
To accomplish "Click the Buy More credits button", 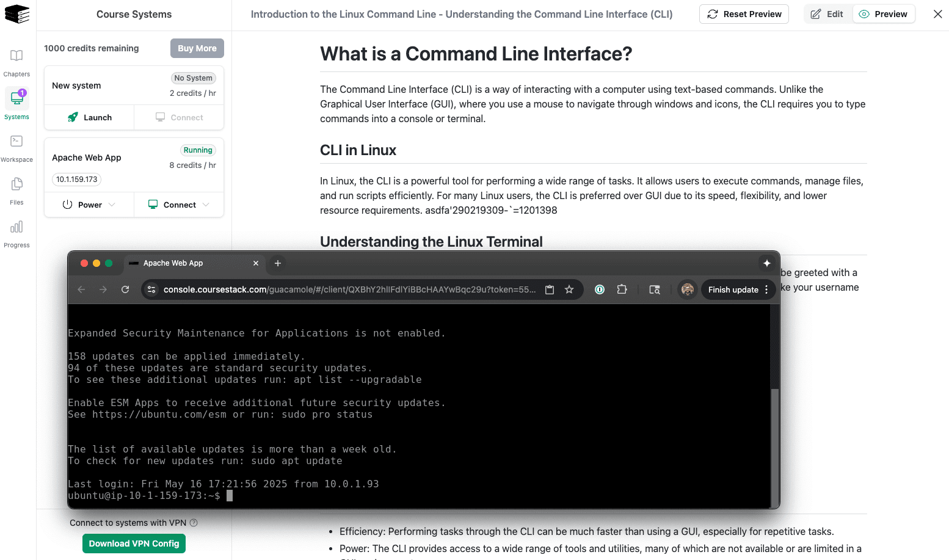I will coord(197,48).
